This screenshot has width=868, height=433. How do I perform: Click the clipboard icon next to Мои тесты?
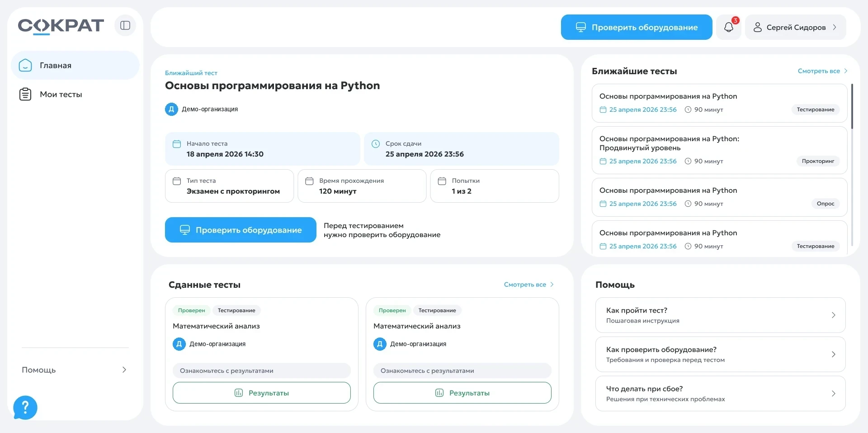coord(25,94)
